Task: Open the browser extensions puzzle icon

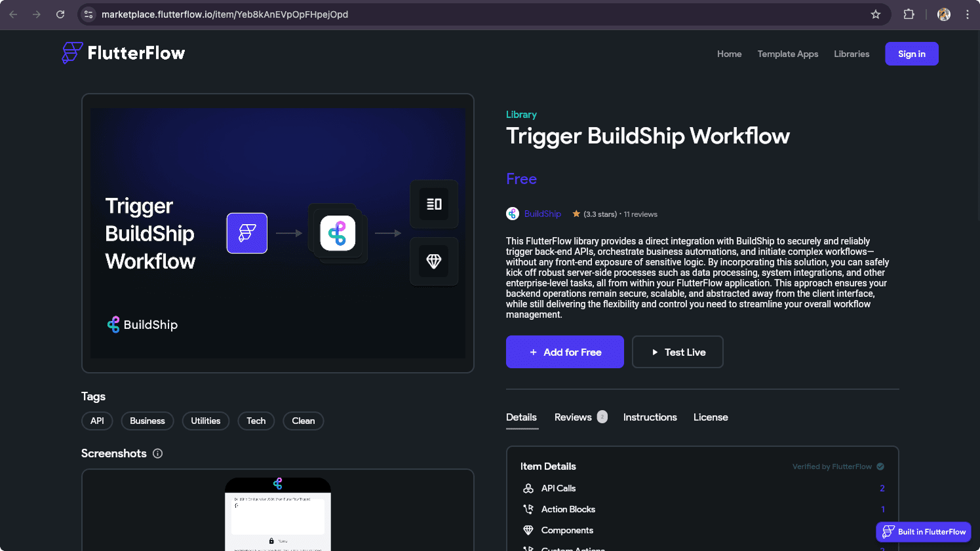Action: point(909,14)
